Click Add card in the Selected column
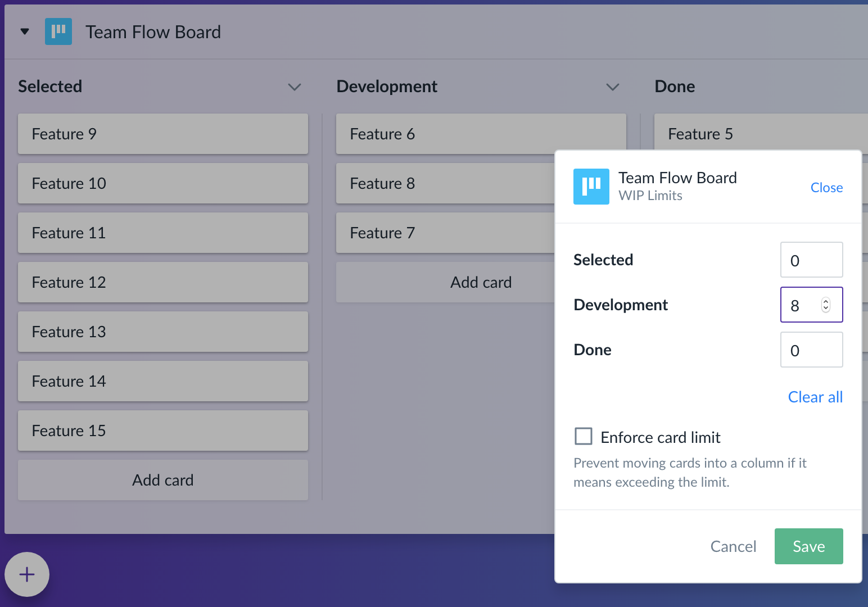868x607 pixels. pos(162,480)
